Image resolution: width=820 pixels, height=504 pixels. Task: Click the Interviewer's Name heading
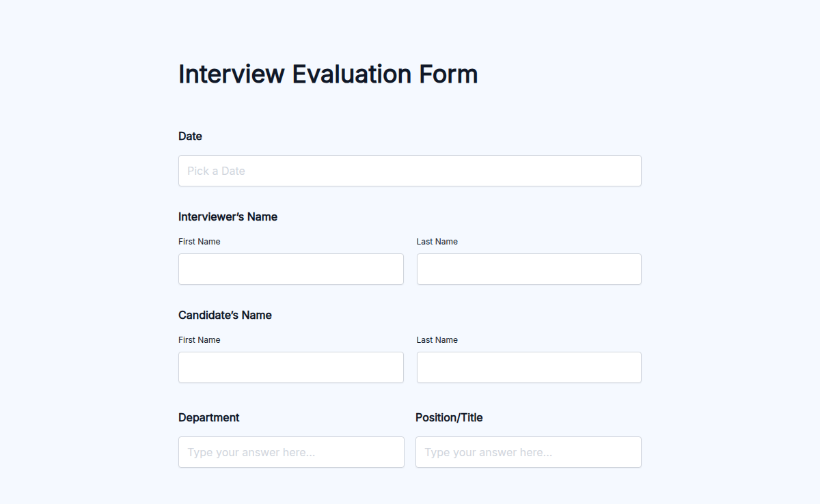(228, 216)
